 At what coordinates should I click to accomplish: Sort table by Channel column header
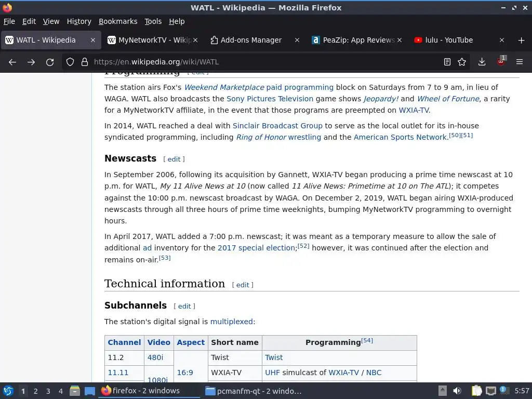coord(124,343)
